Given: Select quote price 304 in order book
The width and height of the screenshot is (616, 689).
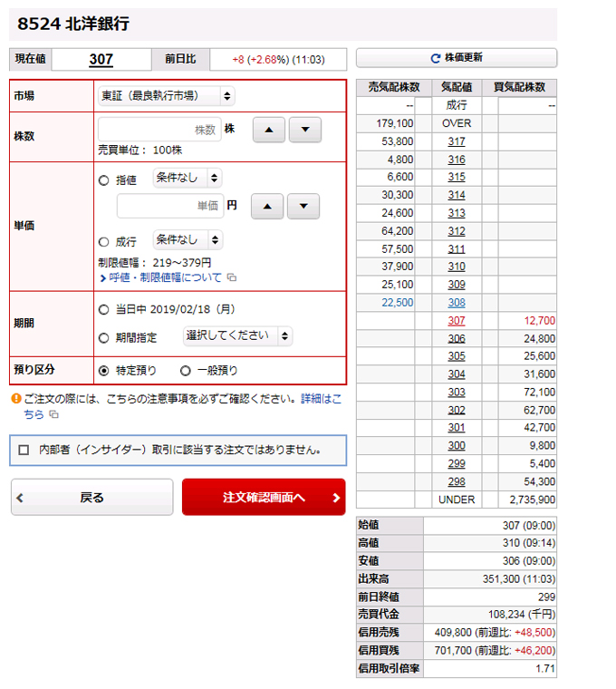Looking at the screenshot, I should pyautogui.click(x=457, y=374).
